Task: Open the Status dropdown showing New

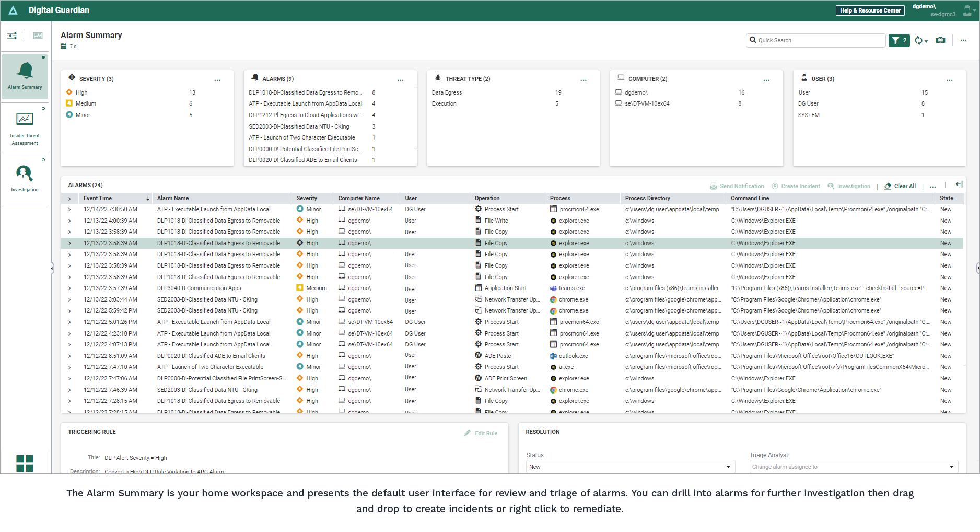Action: coord(631,467)
